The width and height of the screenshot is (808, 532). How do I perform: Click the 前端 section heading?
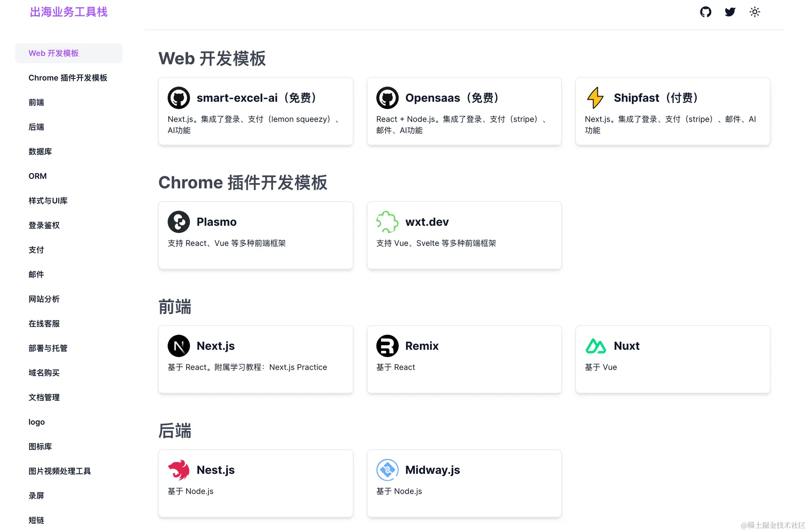click(175, 307)
